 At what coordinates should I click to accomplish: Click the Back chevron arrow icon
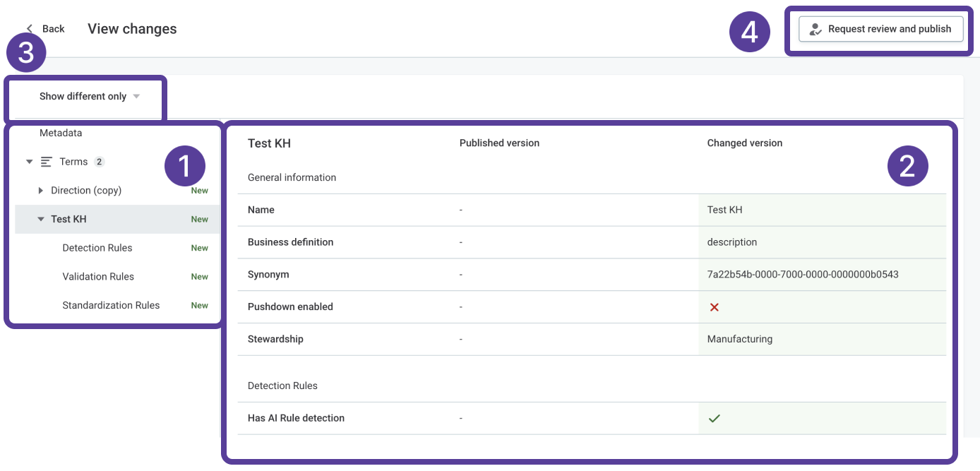point(30,29)
